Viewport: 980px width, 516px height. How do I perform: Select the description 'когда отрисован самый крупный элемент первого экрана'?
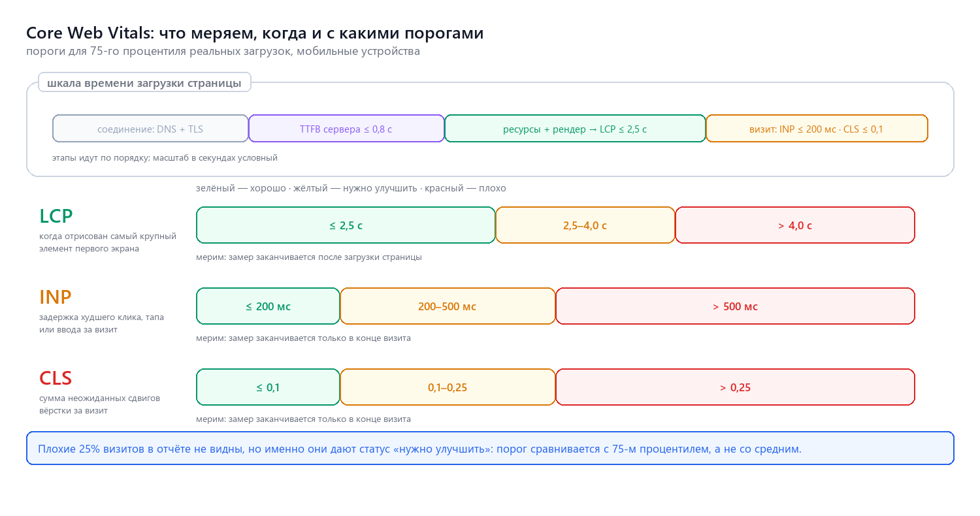click(108, 242)
